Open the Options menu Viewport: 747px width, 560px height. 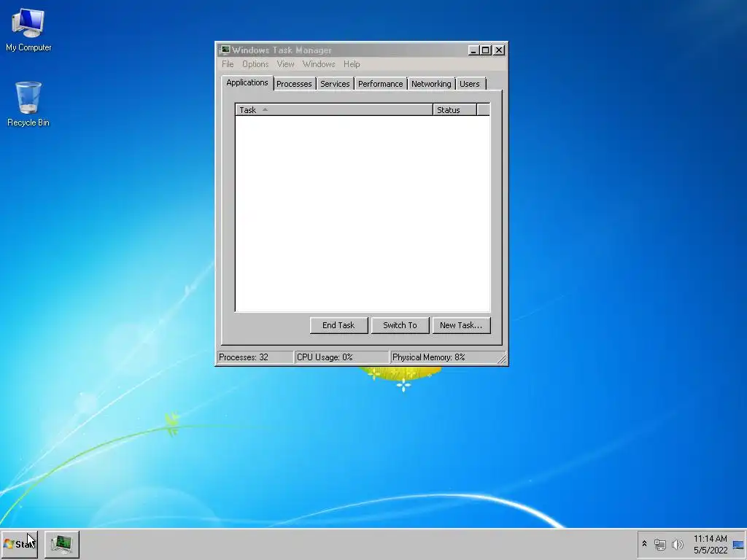click(x=255, y=64)
